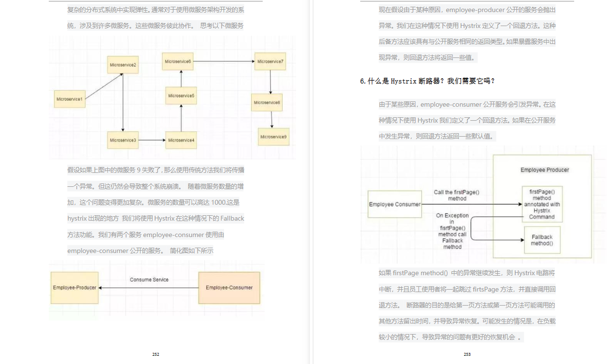Image resolution: width=607 pixels, height=364 pixels.
Task: Click the 'Employee Consumer' box on page 253
Action: (x=395, y=204)
